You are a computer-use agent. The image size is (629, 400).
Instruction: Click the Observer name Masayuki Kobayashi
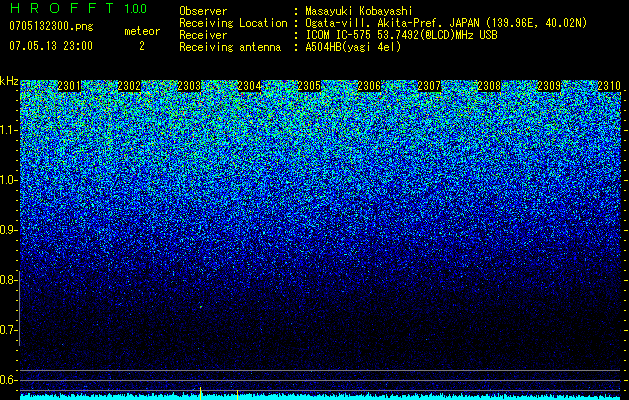(359, 11)
